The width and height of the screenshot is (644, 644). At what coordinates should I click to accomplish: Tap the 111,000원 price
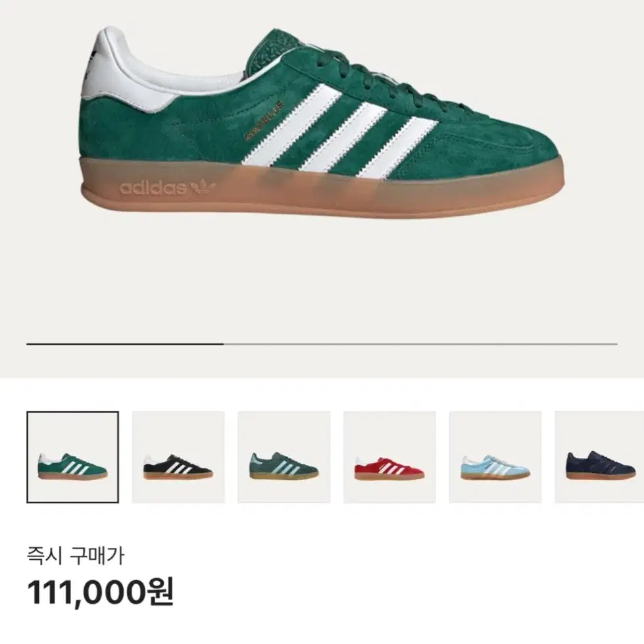pyautogui.click(x=100, y=592)
